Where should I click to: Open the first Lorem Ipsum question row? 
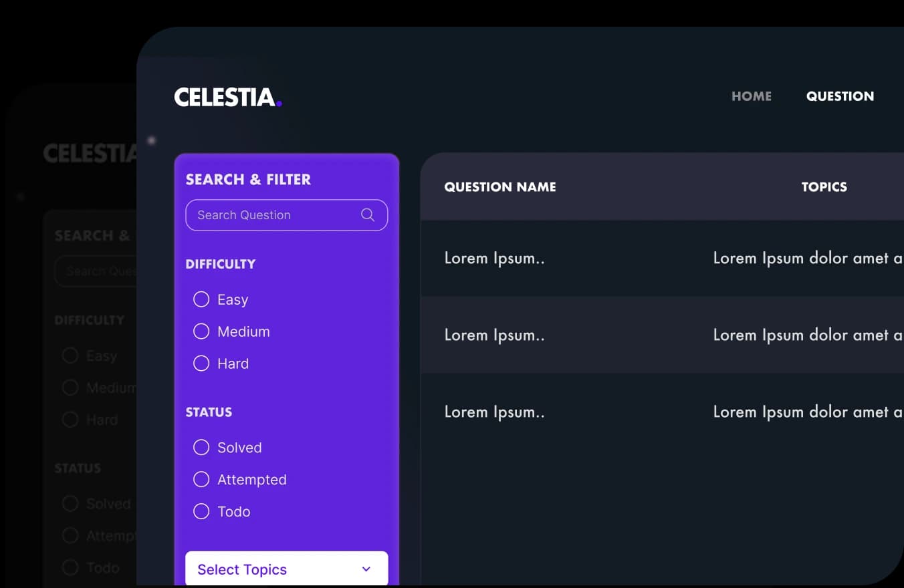click(x=494, y=259)
